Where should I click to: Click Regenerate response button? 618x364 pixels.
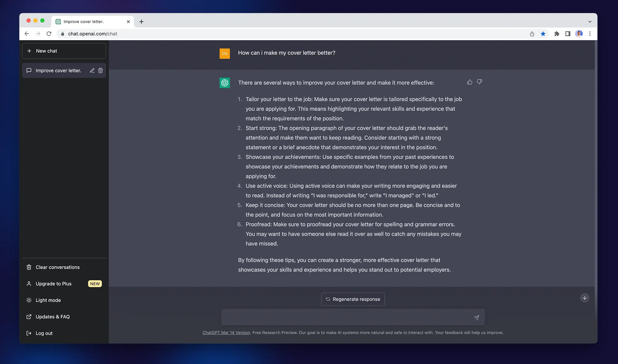point(353,299)
